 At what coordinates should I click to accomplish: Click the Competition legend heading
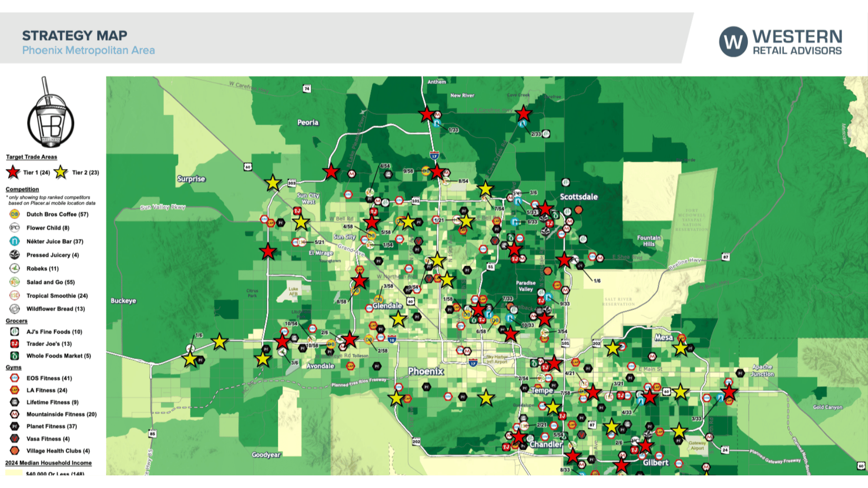(22, 189)
